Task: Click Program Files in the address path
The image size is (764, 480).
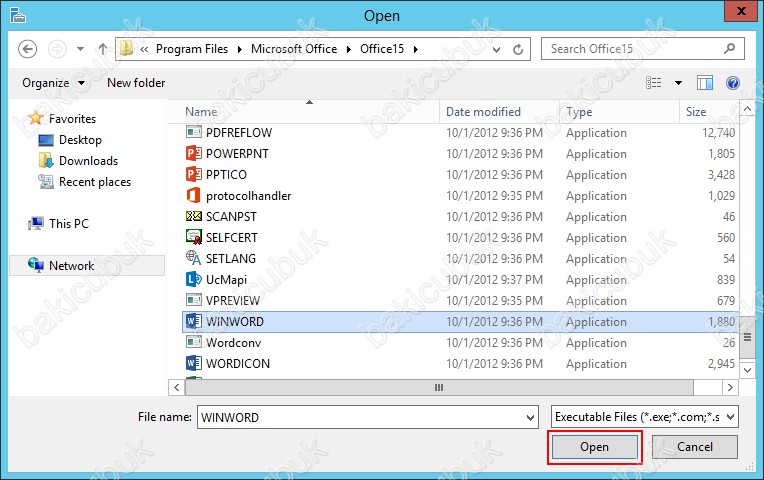Action: pos(191,49)
